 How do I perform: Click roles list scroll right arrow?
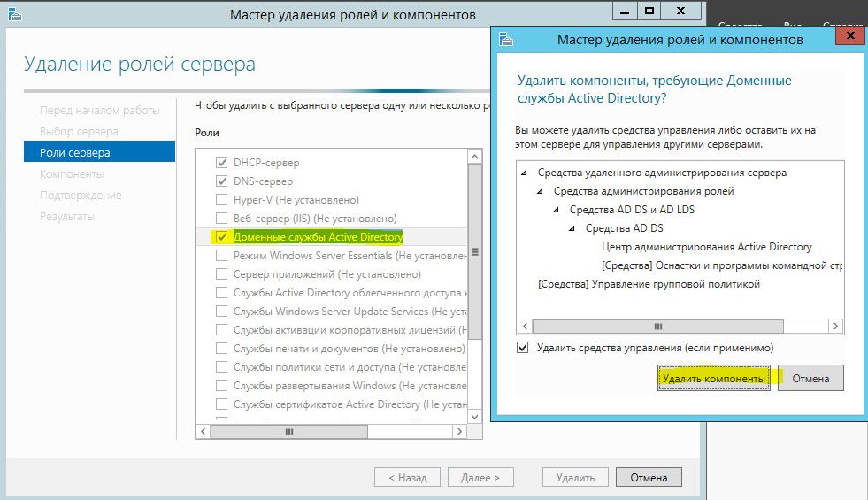pyautogui.click(x=459, y=431)
